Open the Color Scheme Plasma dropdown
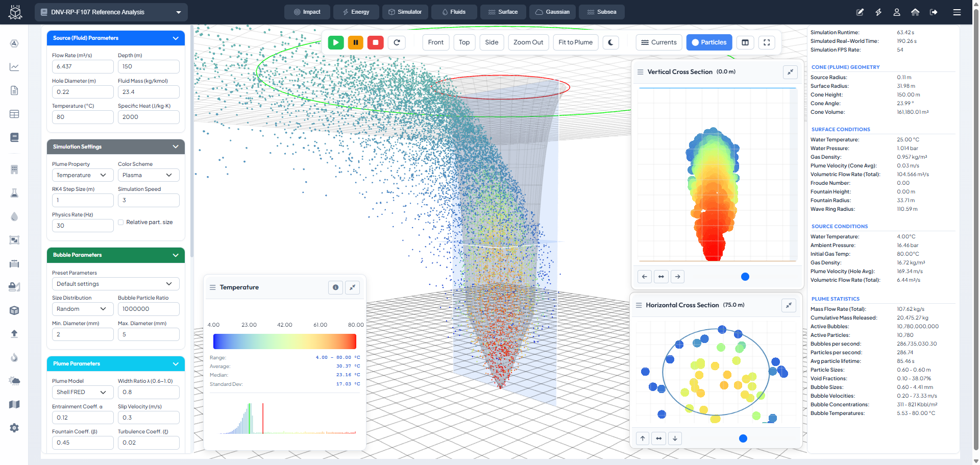The image size is (980, 465). [x=148, y=175]
